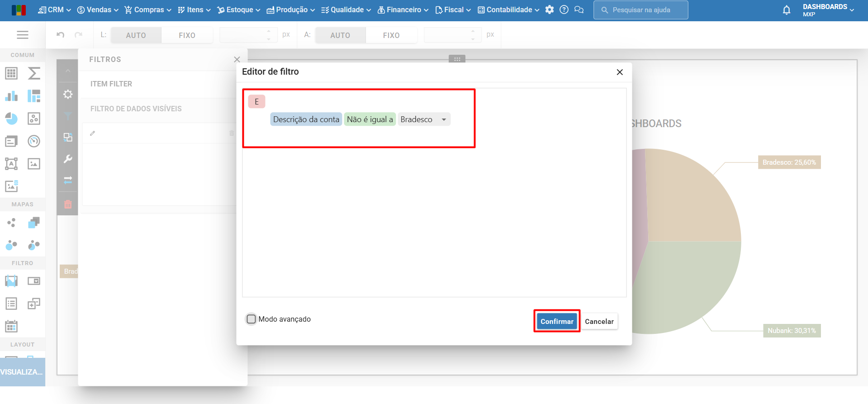The image size is (868, 404).
Task: Expand the Financeiro menu
Action: (403, 10)
